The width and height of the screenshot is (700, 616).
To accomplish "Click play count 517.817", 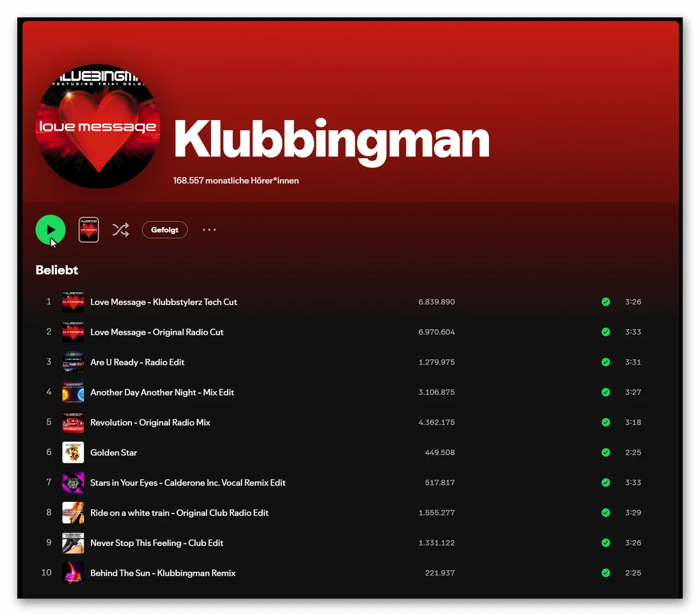I will (x=440, y=482).
